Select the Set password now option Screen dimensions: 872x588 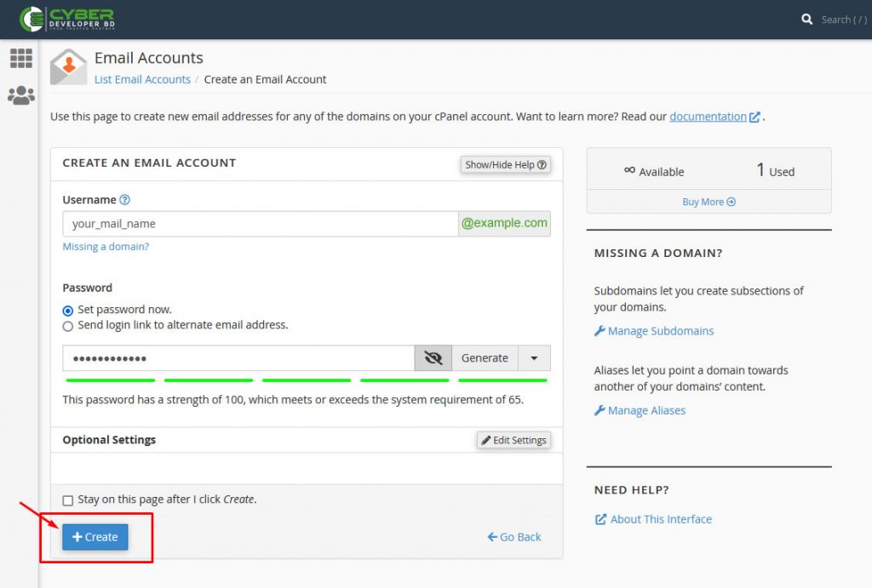click(x=67, y=310)
